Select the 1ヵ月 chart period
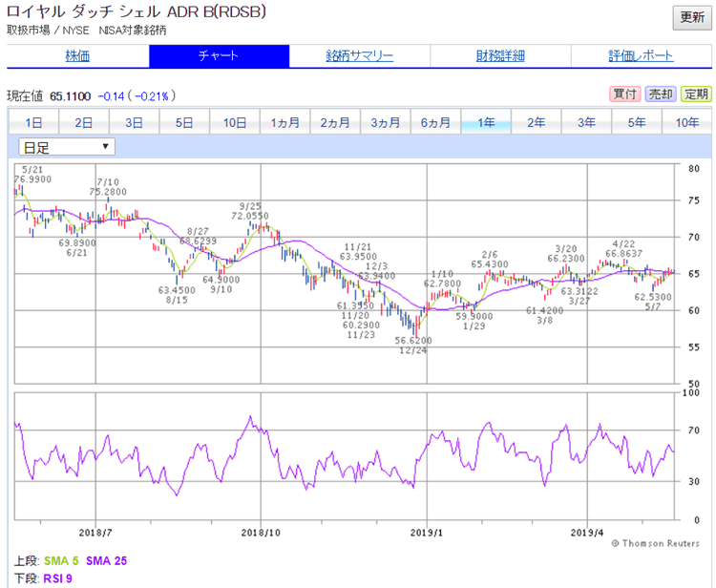 point(284,122)
